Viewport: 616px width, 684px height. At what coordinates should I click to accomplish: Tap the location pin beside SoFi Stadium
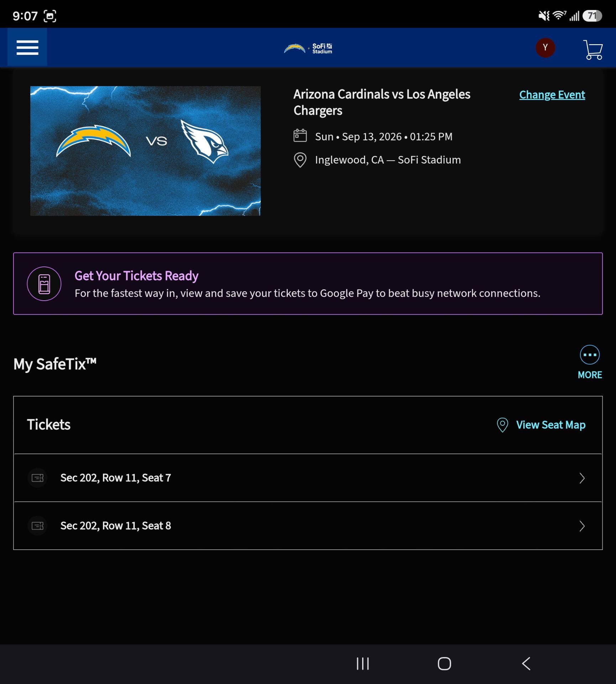click(300, 160)
